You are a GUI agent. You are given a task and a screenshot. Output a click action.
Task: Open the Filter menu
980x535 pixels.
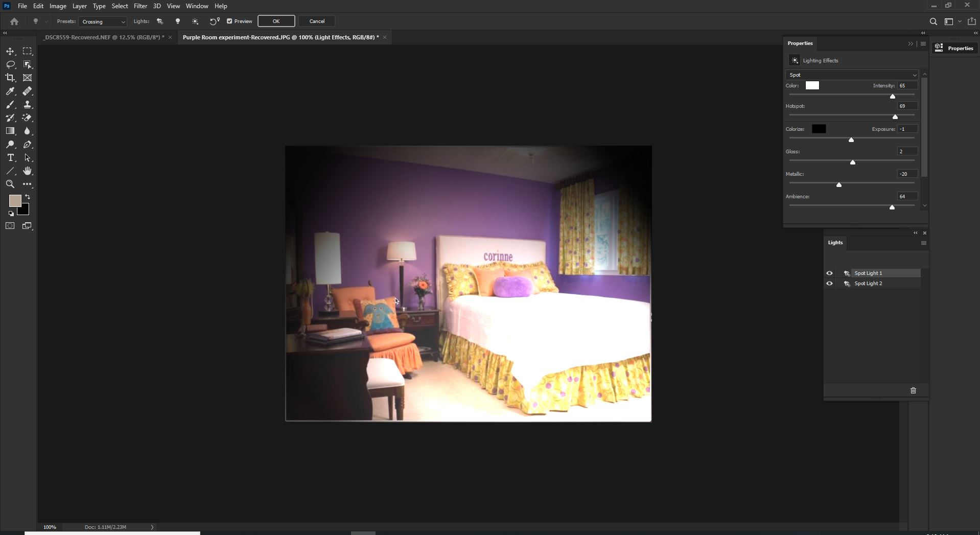pos(140,6)
